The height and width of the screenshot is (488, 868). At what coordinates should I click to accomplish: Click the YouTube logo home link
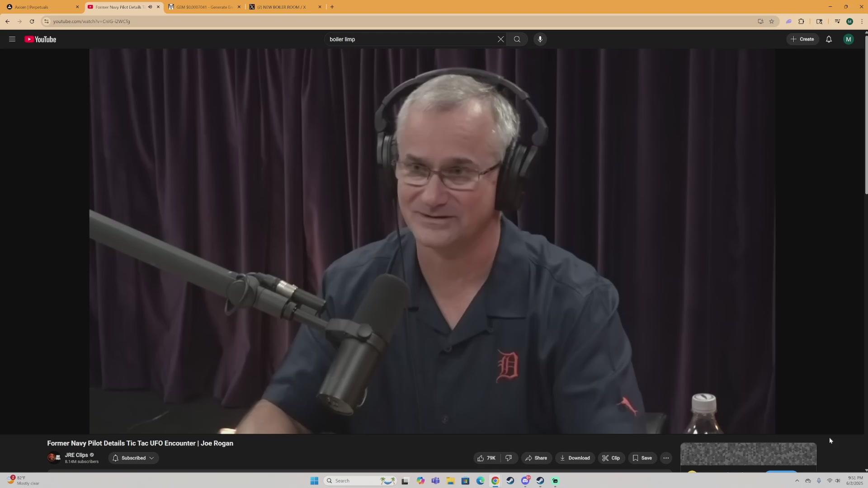coord(41,39)
